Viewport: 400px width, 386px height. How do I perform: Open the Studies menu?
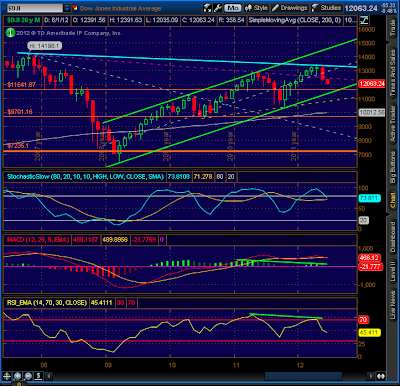[326, 8]
